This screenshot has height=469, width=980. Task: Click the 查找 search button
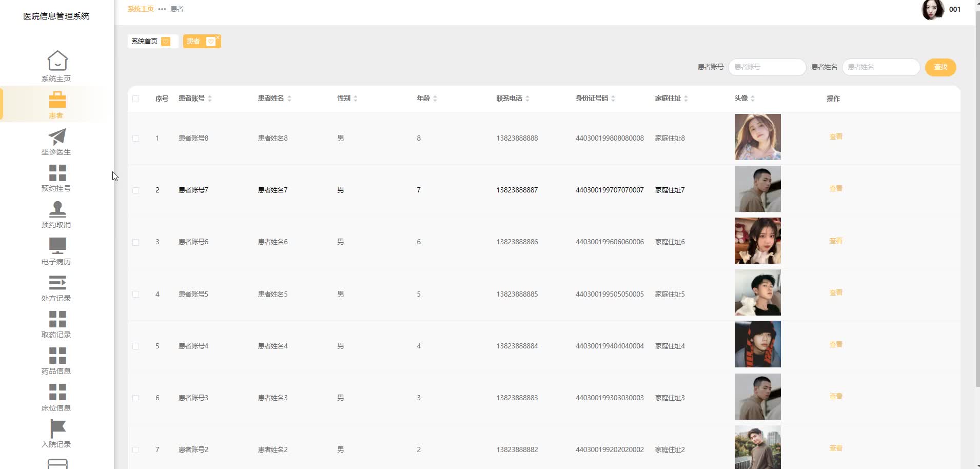coord(940,67)
